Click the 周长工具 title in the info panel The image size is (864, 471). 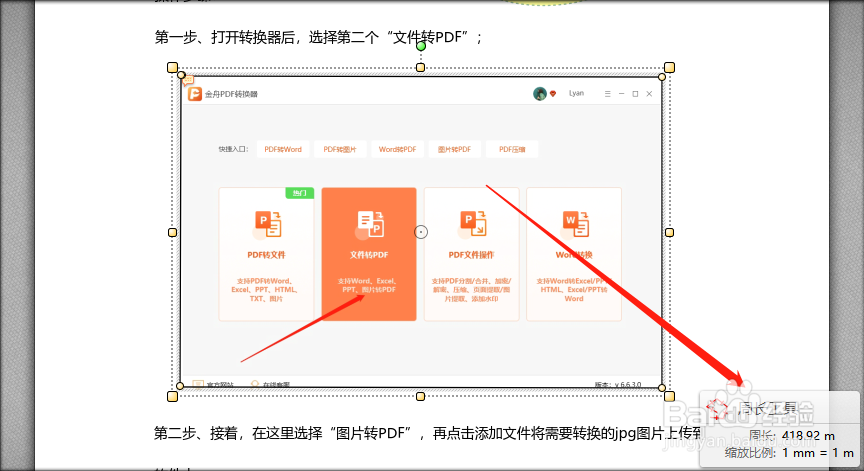coord(769,408)
